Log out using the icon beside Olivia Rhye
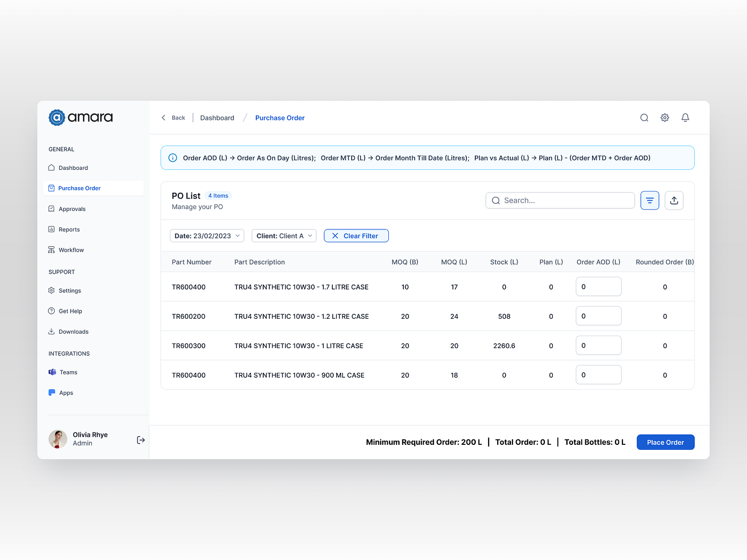 tap(141, 439)
